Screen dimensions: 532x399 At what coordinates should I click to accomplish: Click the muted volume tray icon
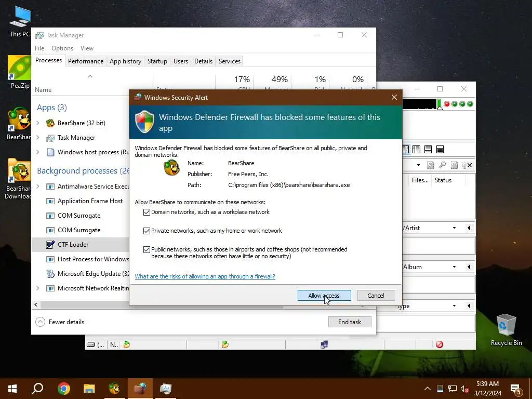(x=464, y=389)
